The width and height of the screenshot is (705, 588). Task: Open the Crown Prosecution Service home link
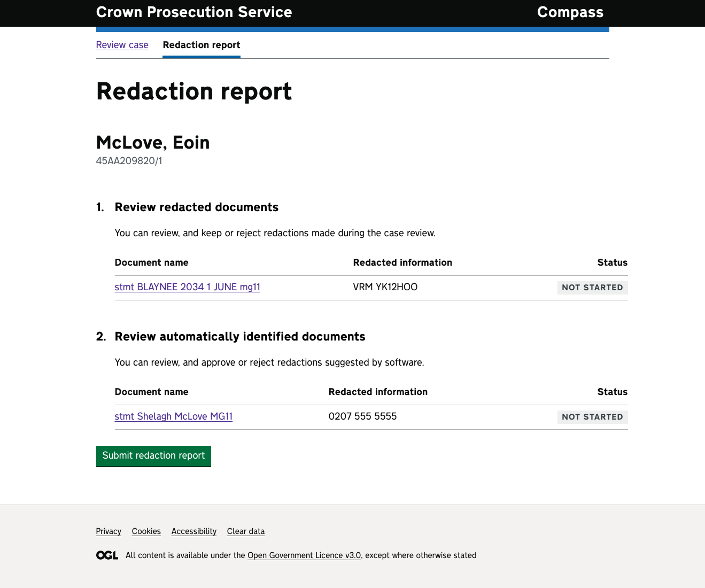[x=194, y=12]
